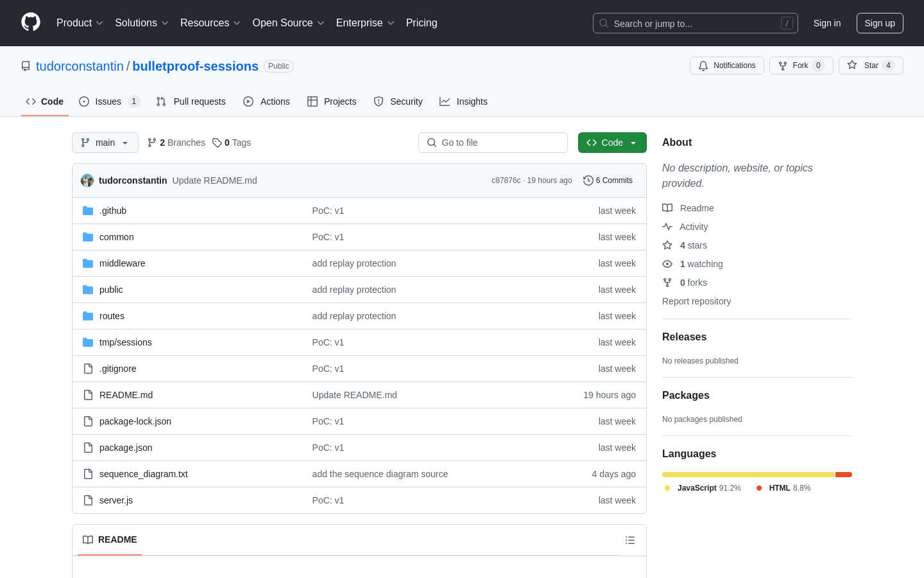Switch to the Issues tab
924x578 pixels.
pos(109,101)
